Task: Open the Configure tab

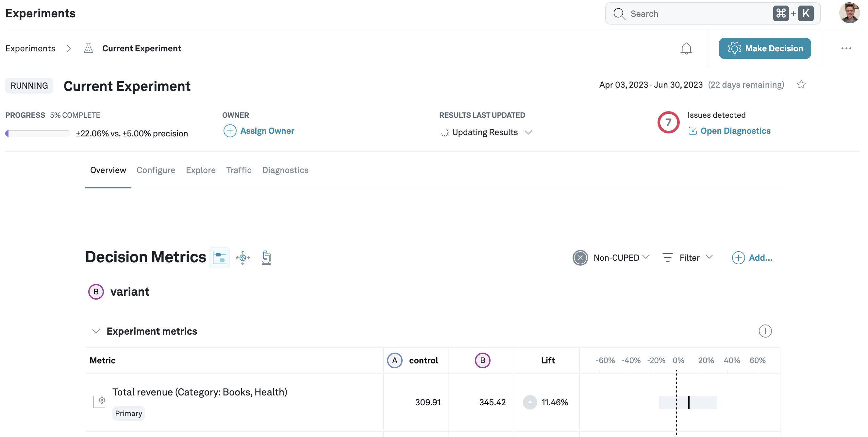Action: click(x=156, y=170)
